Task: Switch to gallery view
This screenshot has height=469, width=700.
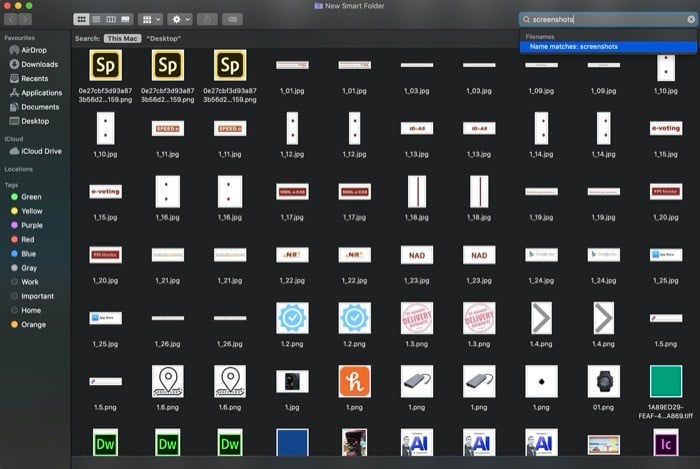Action: click(125, 19)
